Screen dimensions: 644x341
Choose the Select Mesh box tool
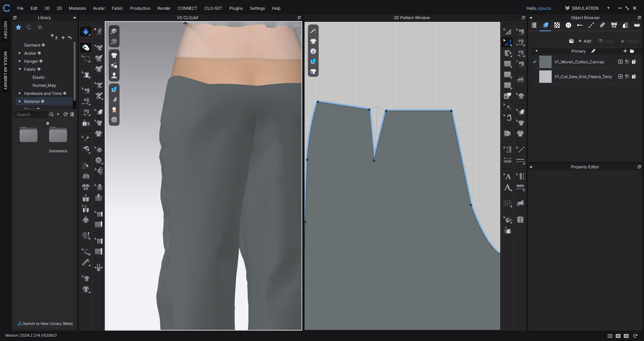[86, 59]
